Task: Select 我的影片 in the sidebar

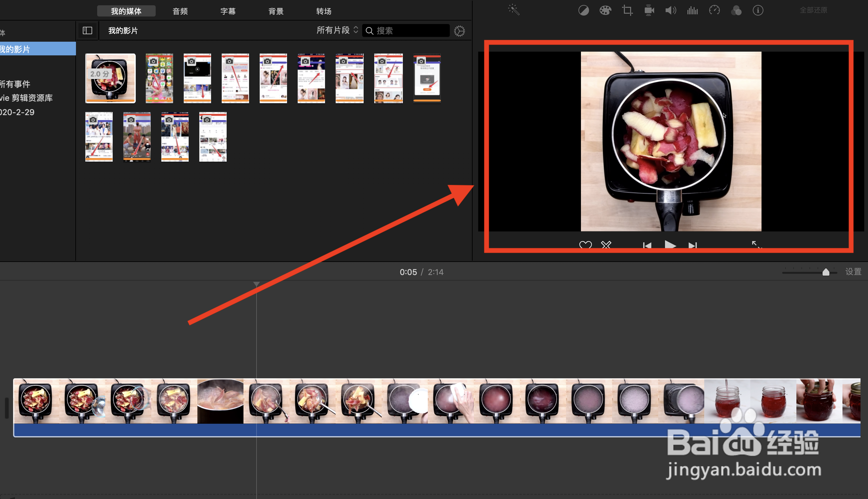Action: 38,49
